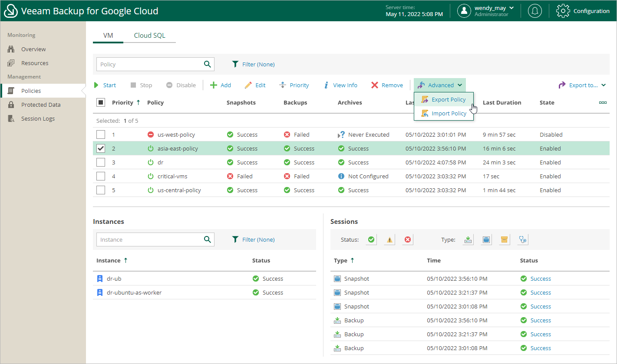The image size is (617, 364).
Task: Open Resources in the sidebar
Action: (x=35, y=63)
